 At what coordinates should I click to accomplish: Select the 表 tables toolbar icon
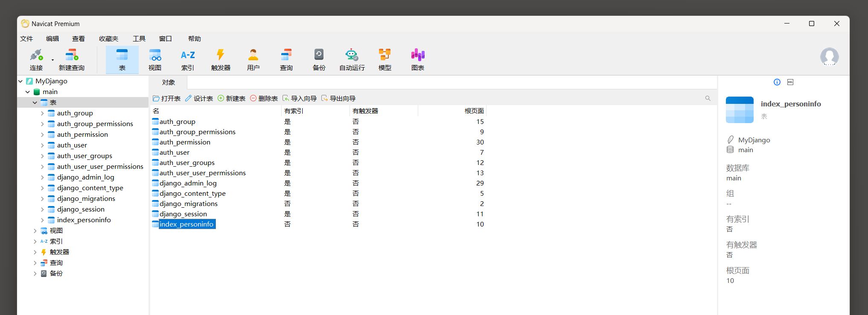[x=122, y=59]
